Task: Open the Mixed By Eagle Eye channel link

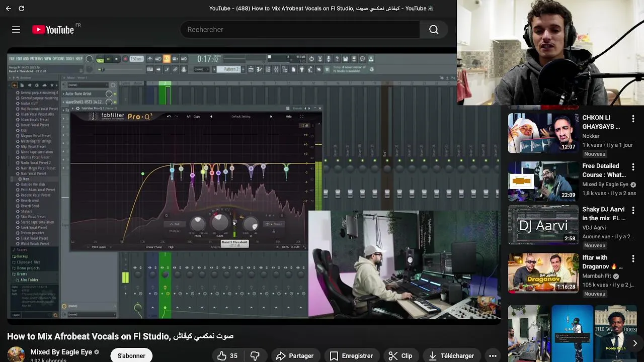Action: tap(61, 352)
